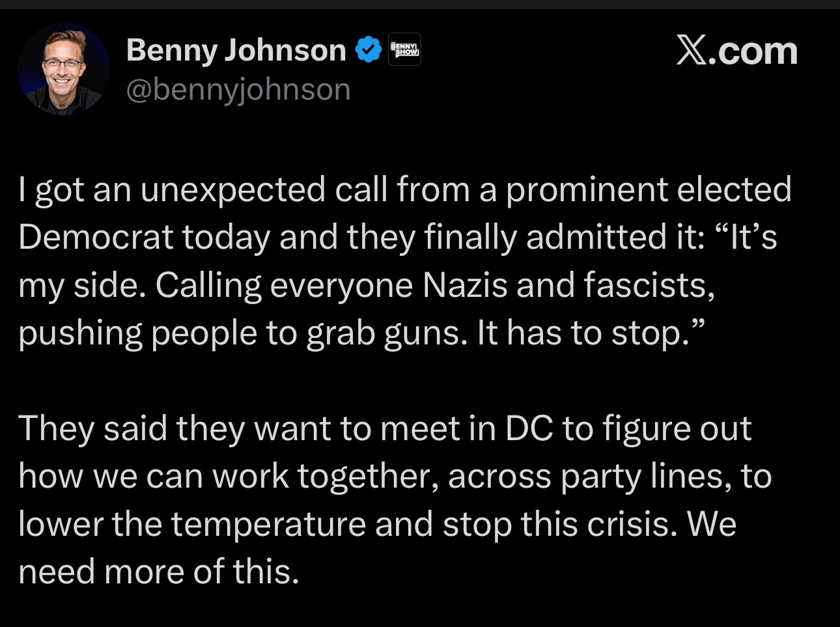Image resolution: width=840 pixels, height=627 pixels.
Task: Open Benny Johnson's profile photo
Action: click(x=63, y=69)
